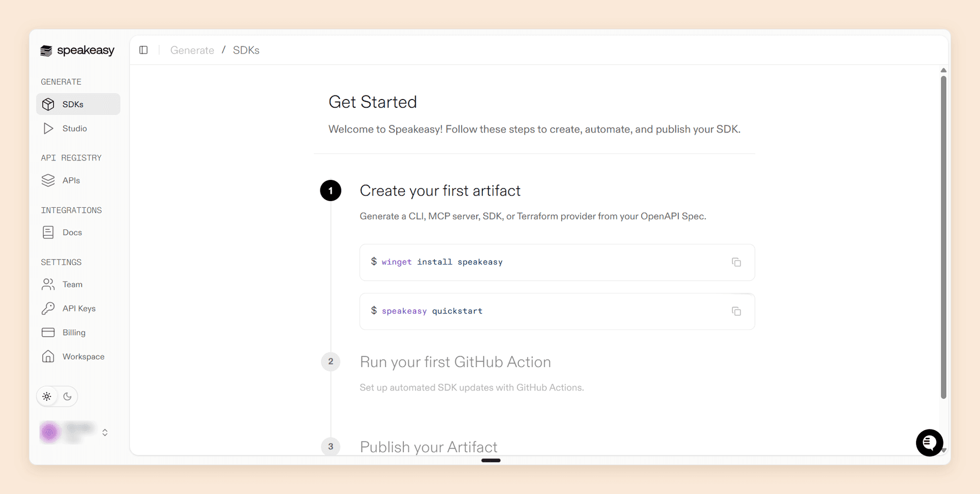Image resolution: width=980 pixels, height=494 pixels.
Task: Click the blurred user avatar
Action: (x=50, y=432)
